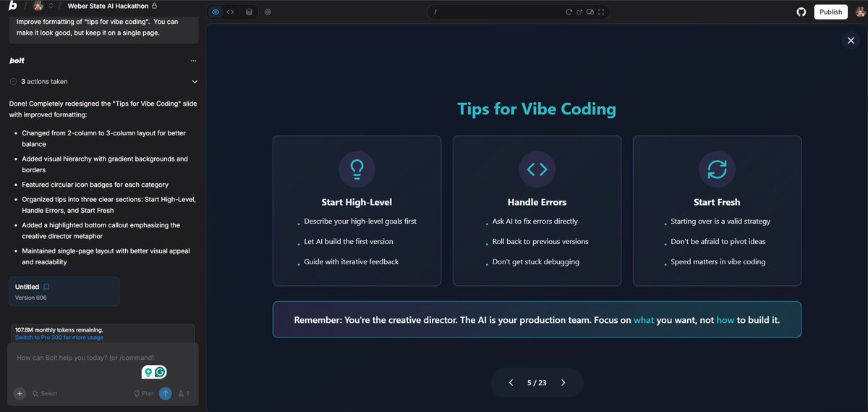
Task: Switch to the Code view tab
Action: [230, 12]
